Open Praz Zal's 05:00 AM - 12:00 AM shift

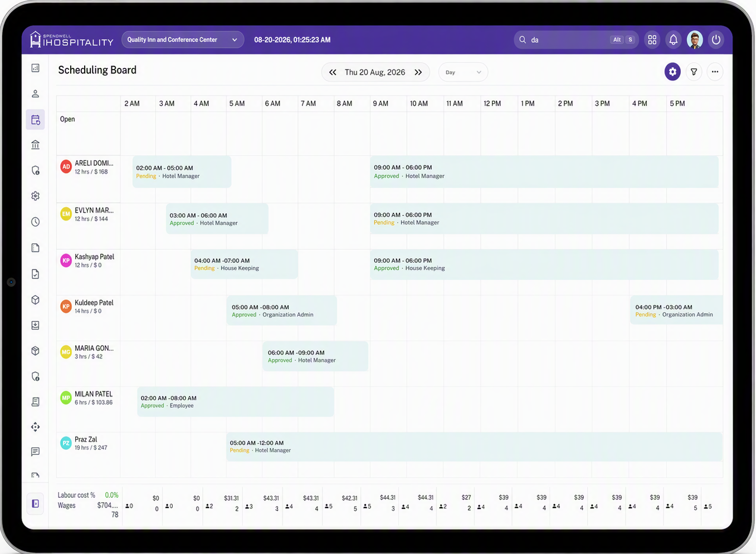pos(475,447)
